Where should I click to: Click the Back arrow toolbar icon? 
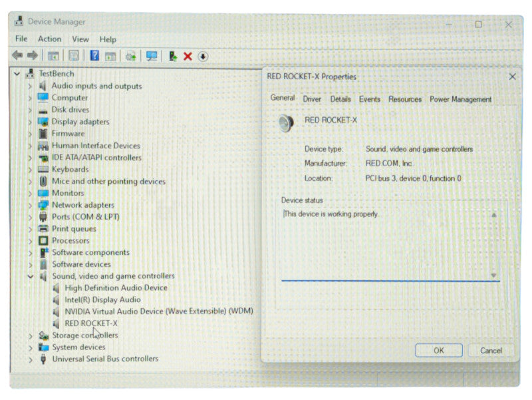pos(17,56)
